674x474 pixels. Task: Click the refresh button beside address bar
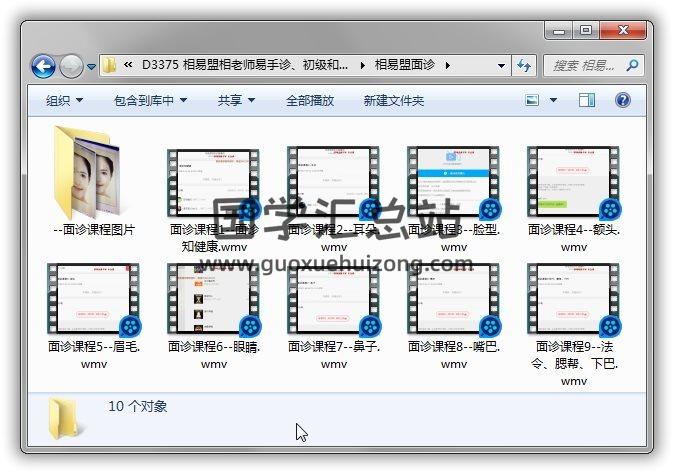click(x=524, y=66)
